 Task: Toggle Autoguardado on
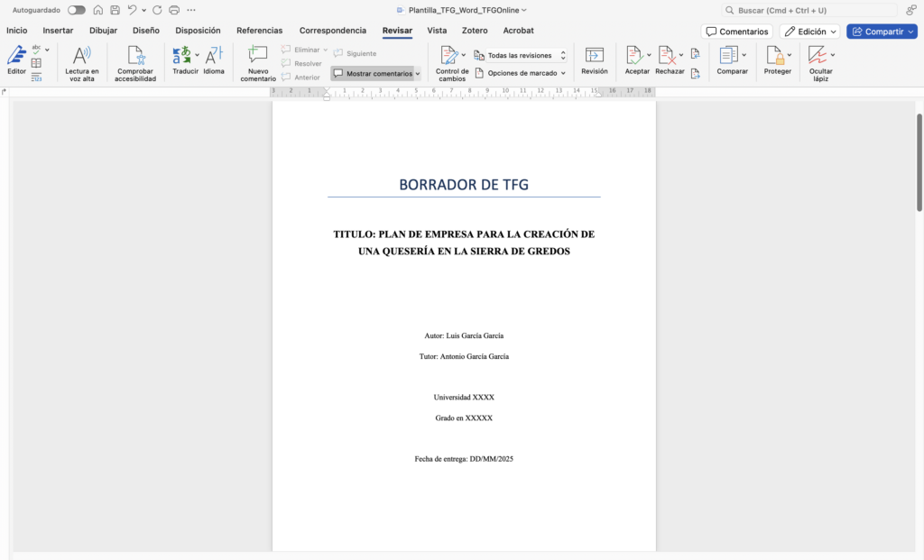pos(76,8)
